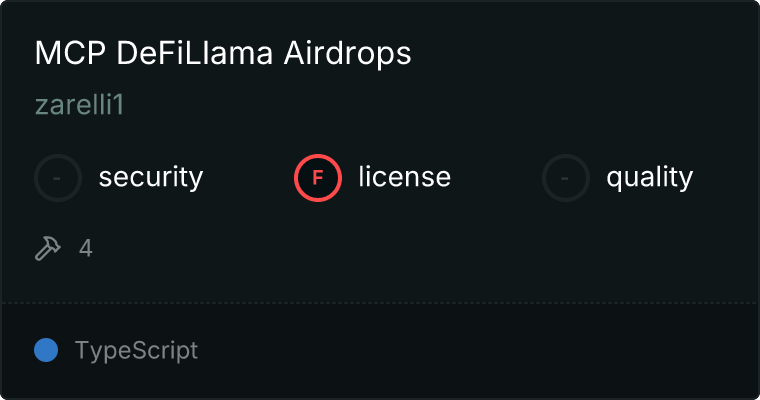
Task: Click the TypeScript language label
Action: (x=136, y=351)
